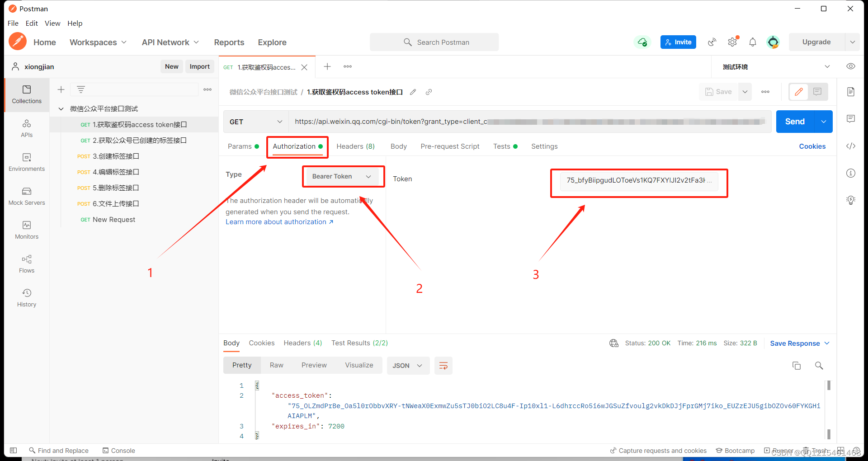
Task: Open the Mock Servers sidebar panel
Action: [x=27, y=196]
